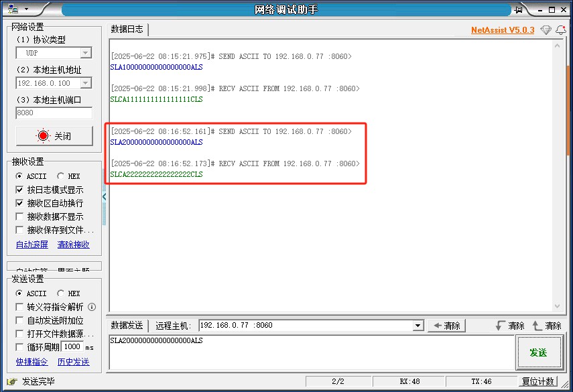Click the data log scrollbar up arrow
573x392 pixels.
[558, 46]
